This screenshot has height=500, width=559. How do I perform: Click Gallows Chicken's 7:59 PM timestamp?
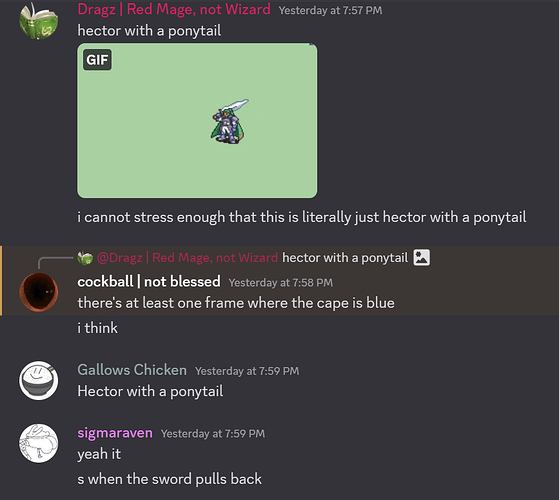click(247, 371)
